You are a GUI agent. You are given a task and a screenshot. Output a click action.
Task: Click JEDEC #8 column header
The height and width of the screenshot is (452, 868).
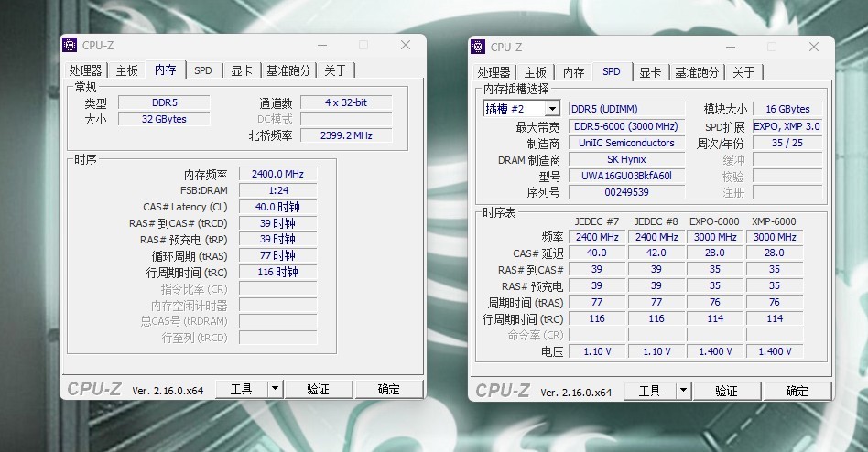point(656,221)
